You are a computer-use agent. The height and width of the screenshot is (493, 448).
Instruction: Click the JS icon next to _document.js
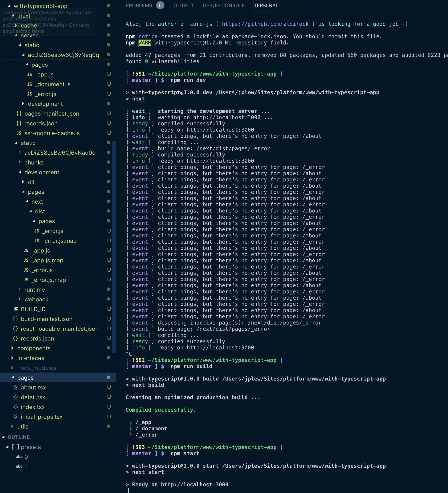[x=30, y=84]
